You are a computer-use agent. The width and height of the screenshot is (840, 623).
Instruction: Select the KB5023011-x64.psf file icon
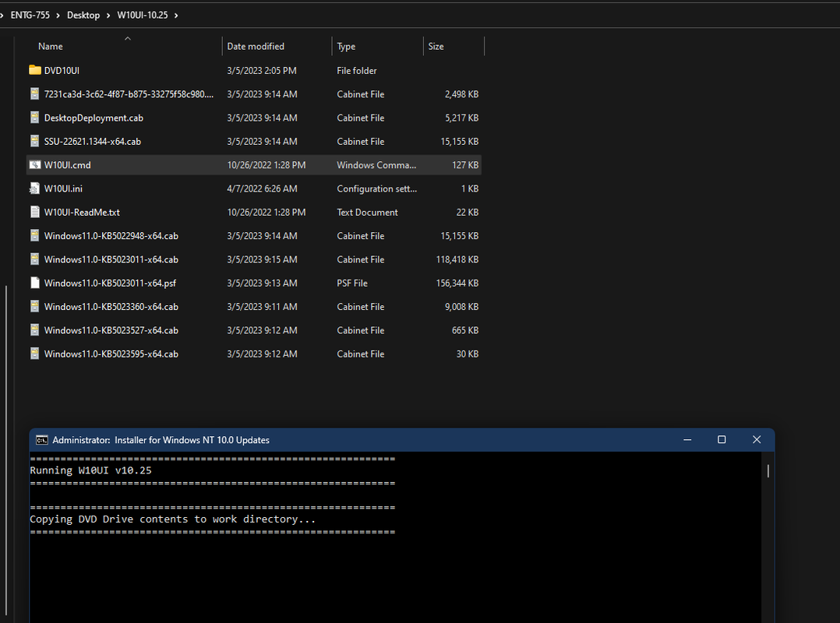click(x=35, y=283)
